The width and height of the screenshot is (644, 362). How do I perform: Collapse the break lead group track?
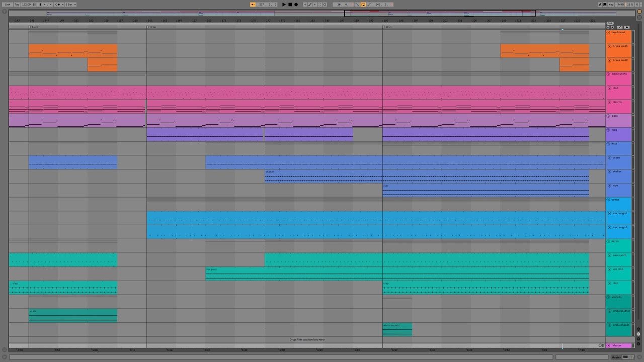click(x=608, y=32)
